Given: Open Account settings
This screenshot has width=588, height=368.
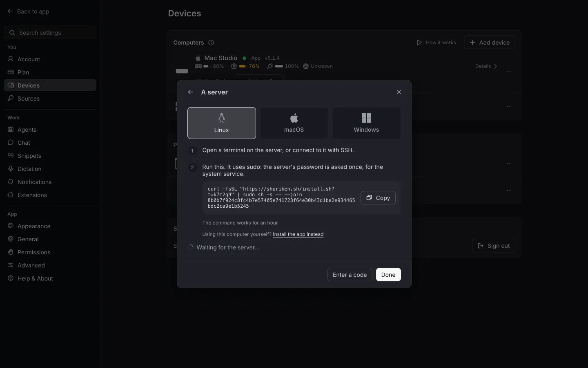Looking at the screenshot, I should pos(50,59).
